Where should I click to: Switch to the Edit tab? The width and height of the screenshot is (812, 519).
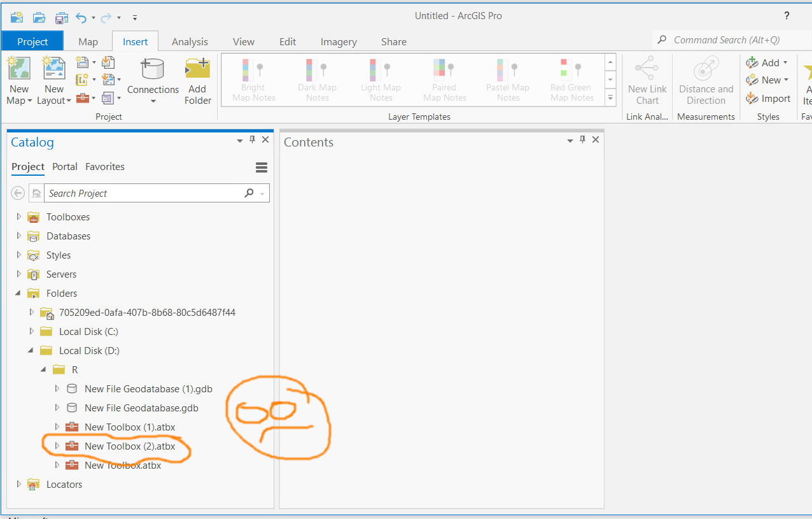288,41
